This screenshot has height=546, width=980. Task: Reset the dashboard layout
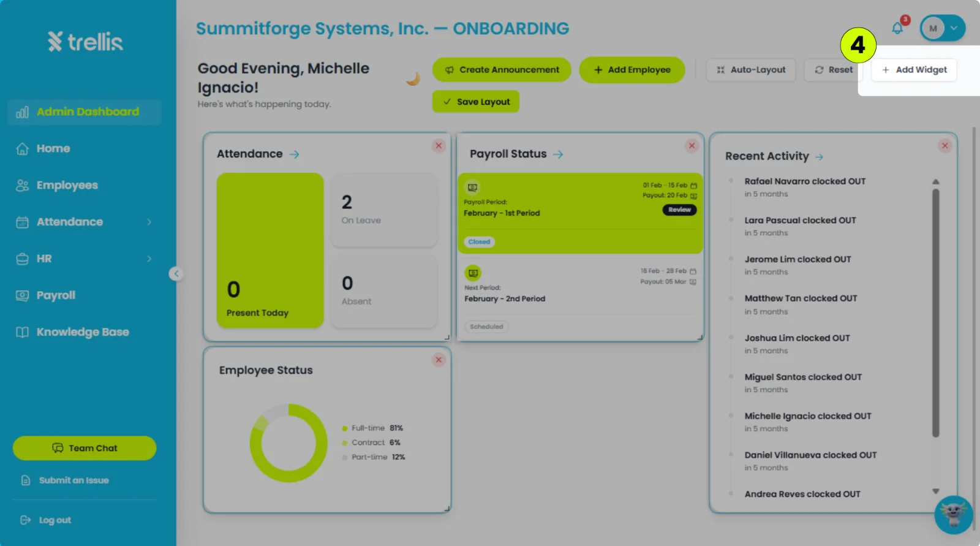pos(833,70)
